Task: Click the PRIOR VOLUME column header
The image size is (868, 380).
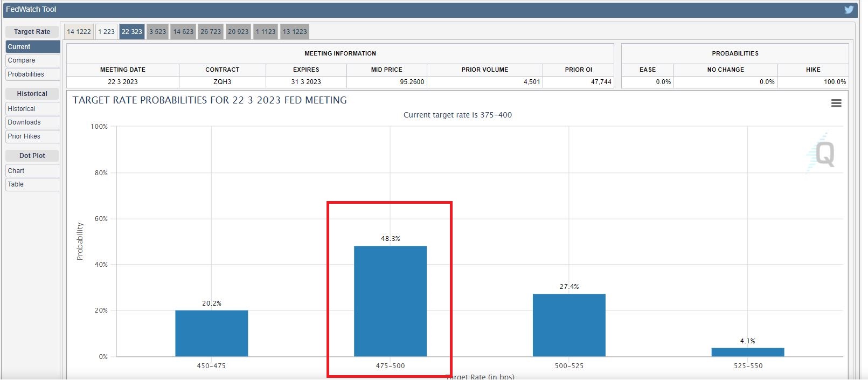Action: tap(484, 70)
